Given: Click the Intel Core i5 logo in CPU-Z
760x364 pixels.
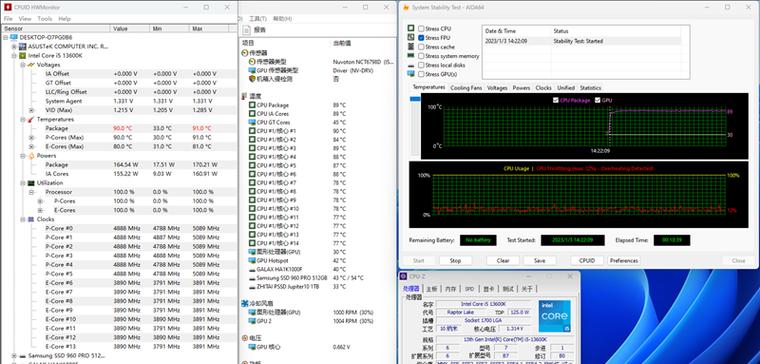Looking at the screenshot, I should click(x=554, y=316).
